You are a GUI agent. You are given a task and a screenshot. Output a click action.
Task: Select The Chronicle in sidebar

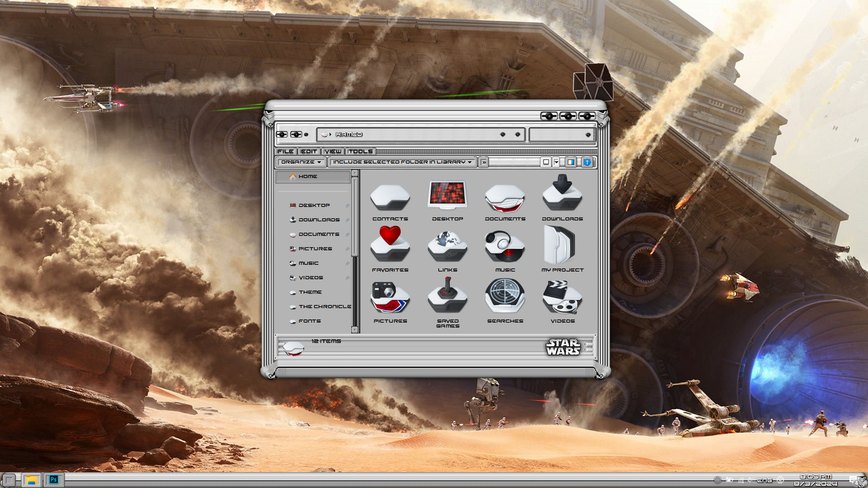324,307
